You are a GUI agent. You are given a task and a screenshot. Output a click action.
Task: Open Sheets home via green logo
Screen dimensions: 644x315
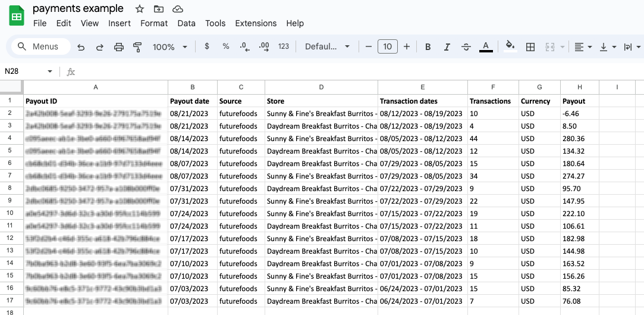16,15
